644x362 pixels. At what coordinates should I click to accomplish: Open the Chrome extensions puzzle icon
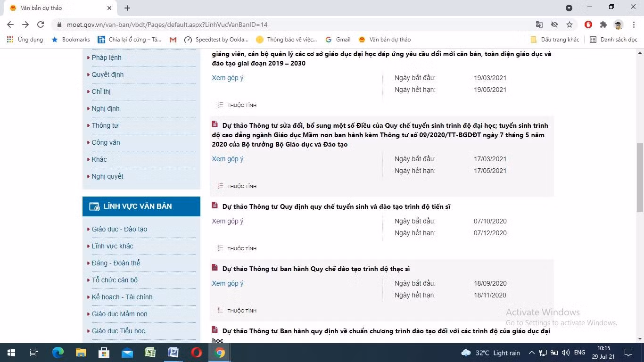603,25
